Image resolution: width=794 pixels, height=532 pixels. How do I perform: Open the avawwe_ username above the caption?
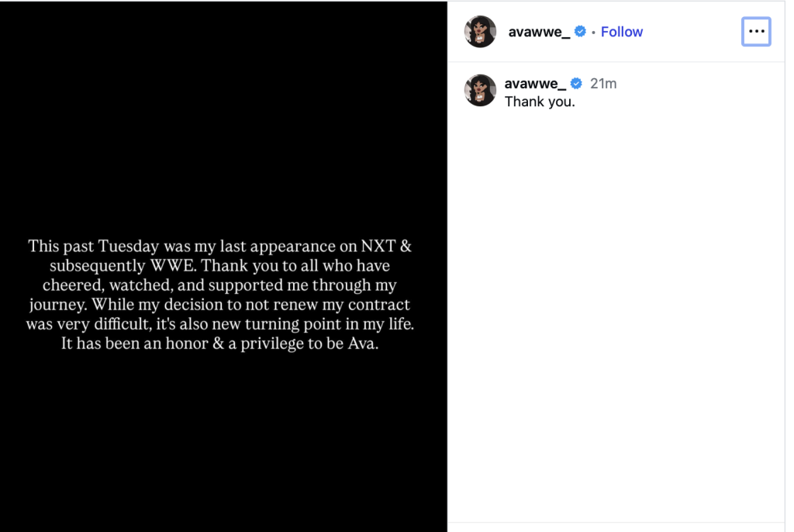point(535,84)
